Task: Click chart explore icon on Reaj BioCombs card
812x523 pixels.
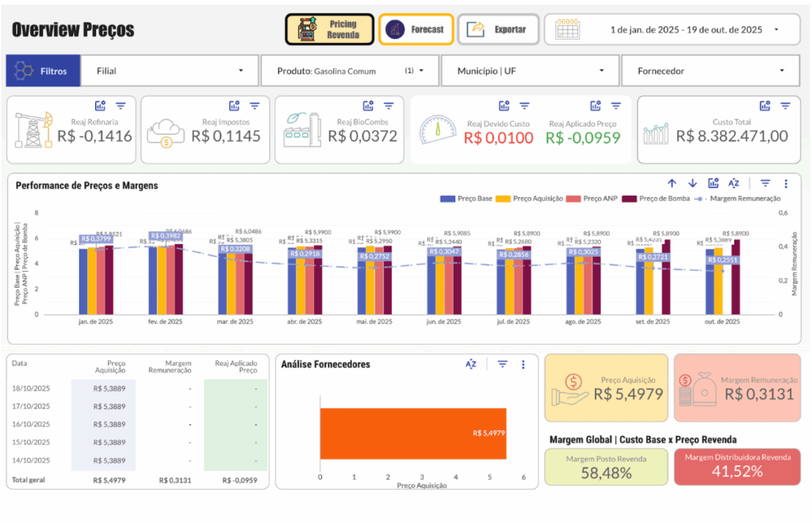Action: (368, 105)
